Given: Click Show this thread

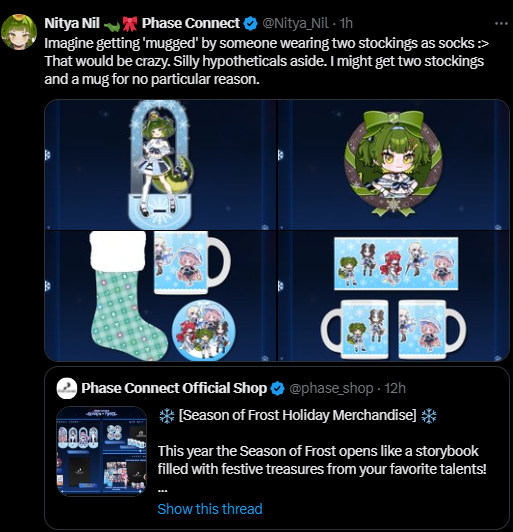Looking at the screenshot, I should click(x=210, y=509).
